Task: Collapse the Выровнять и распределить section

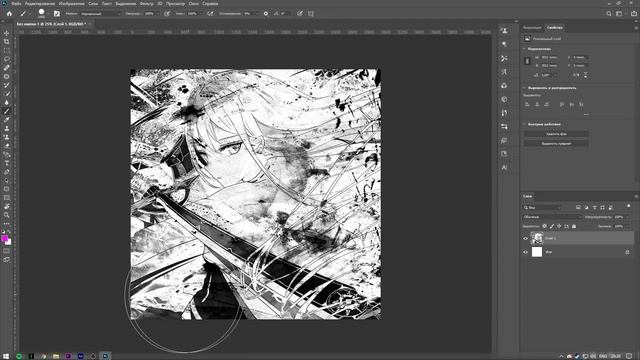Action: (x=524, y=88)
